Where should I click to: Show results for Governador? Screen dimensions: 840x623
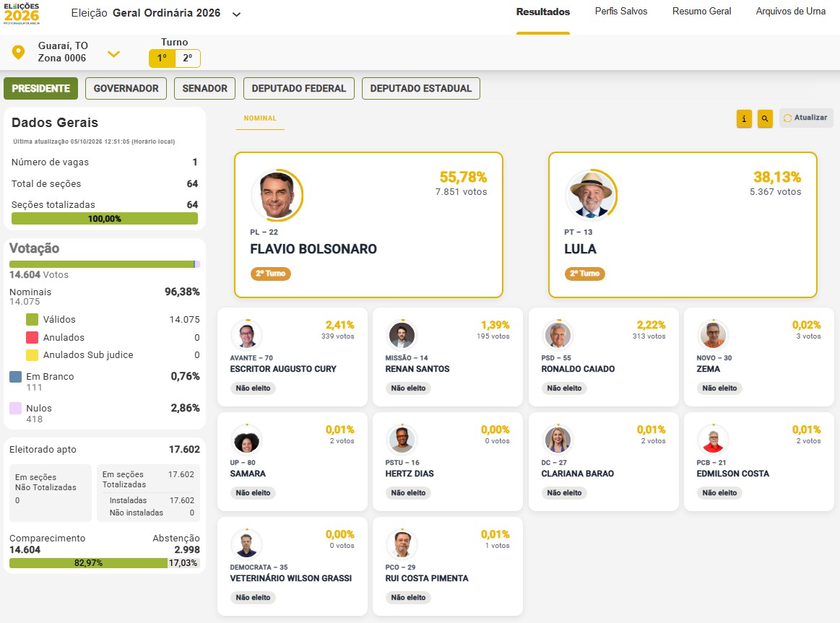(126, 88)
